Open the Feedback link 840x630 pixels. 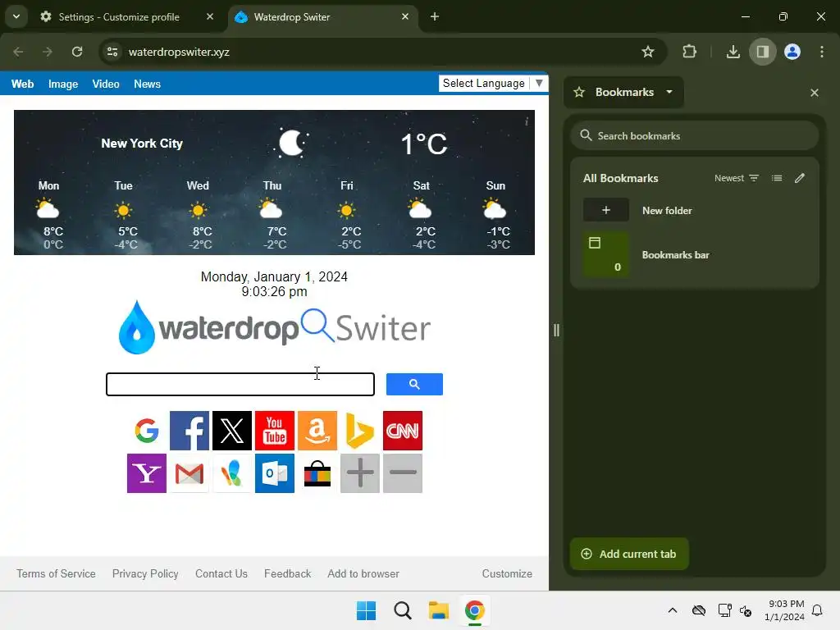pyautogui.click(x=288, y=573)
